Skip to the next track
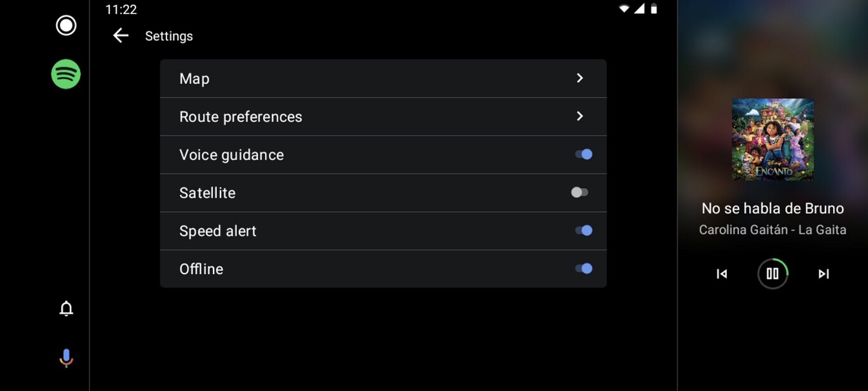 pos(824,274)
